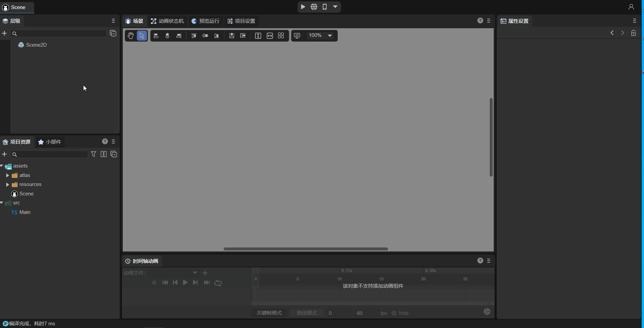Click the horizontal scrollbar of scene view

coord(306,249)
